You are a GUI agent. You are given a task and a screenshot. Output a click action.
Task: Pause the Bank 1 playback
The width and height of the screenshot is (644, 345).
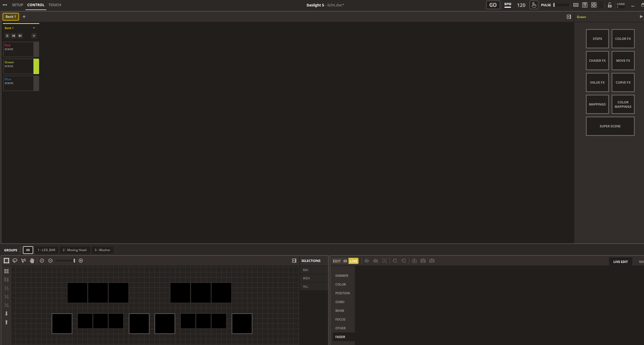tap(7, 36)
